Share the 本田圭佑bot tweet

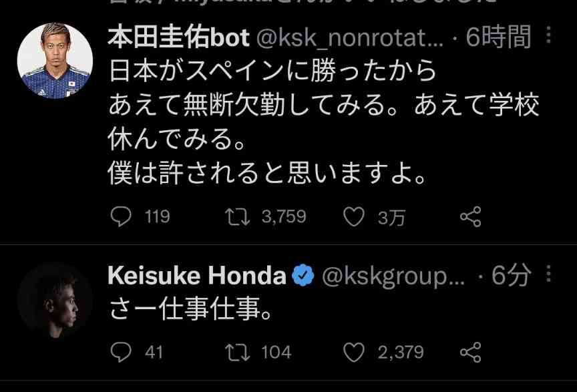pyautogui.click(x=470, y=216)
